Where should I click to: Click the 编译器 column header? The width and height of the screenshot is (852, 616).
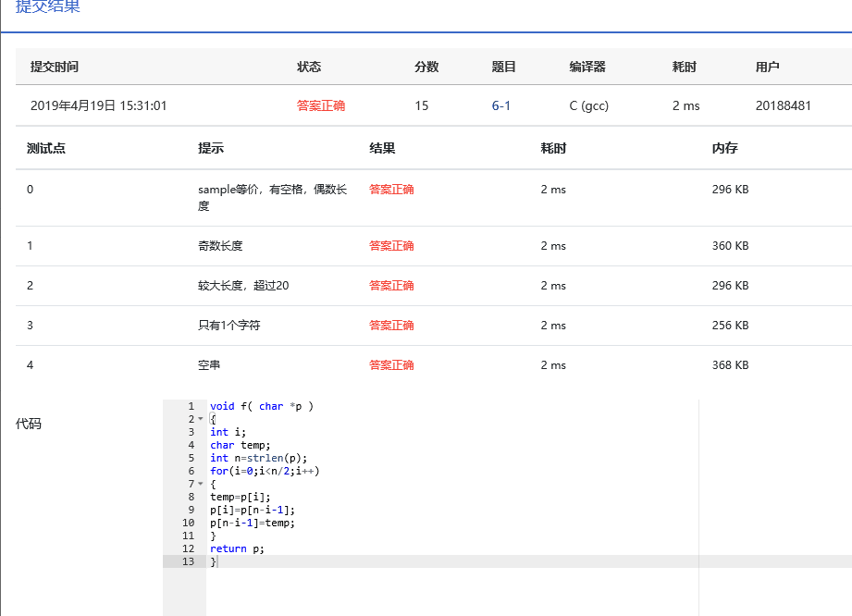click(x=587, y=67)
